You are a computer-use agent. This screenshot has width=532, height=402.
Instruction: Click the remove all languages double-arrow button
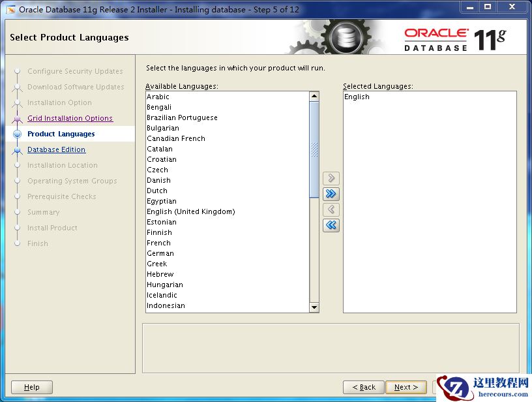[x=331, y=225]
